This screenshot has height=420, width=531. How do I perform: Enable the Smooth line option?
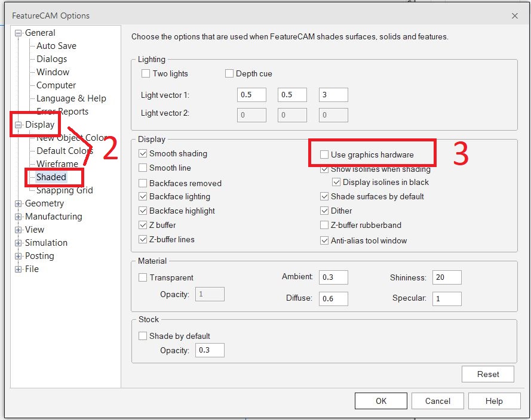pyautogui.click(x=143, y=168)
